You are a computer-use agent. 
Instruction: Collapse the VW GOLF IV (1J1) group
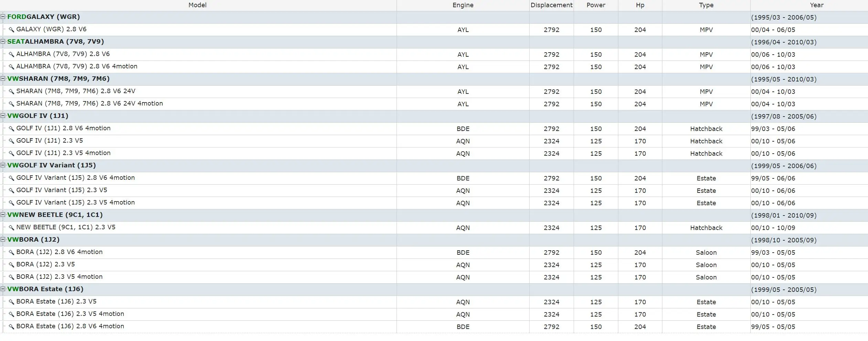click(x=3, y=115)
